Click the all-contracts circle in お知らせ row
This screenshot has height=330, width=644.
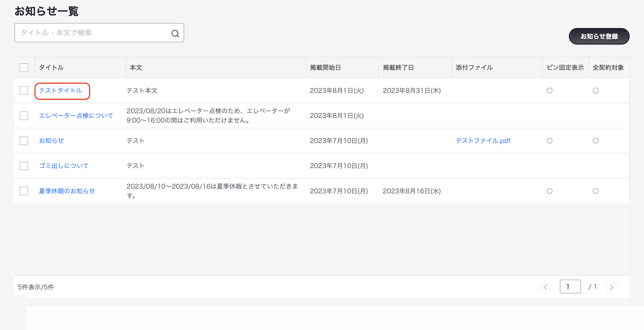[x=596, y=141]
